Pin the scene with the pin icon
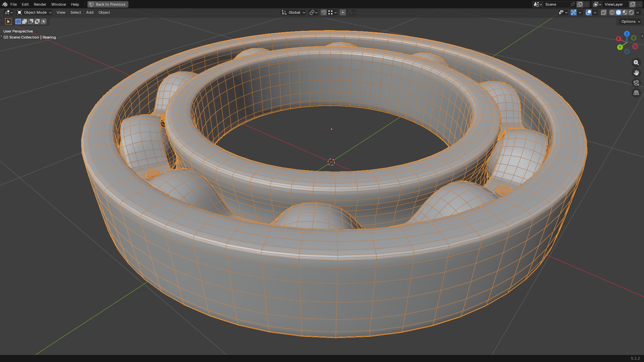644x362 pixels. click(x=573, y=4)
